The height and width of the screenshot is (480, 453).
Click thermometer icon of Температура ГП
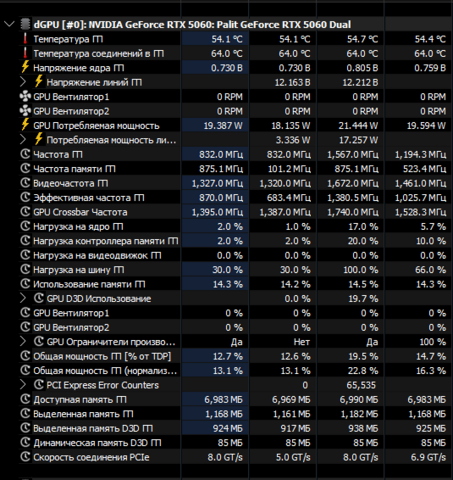25,39
